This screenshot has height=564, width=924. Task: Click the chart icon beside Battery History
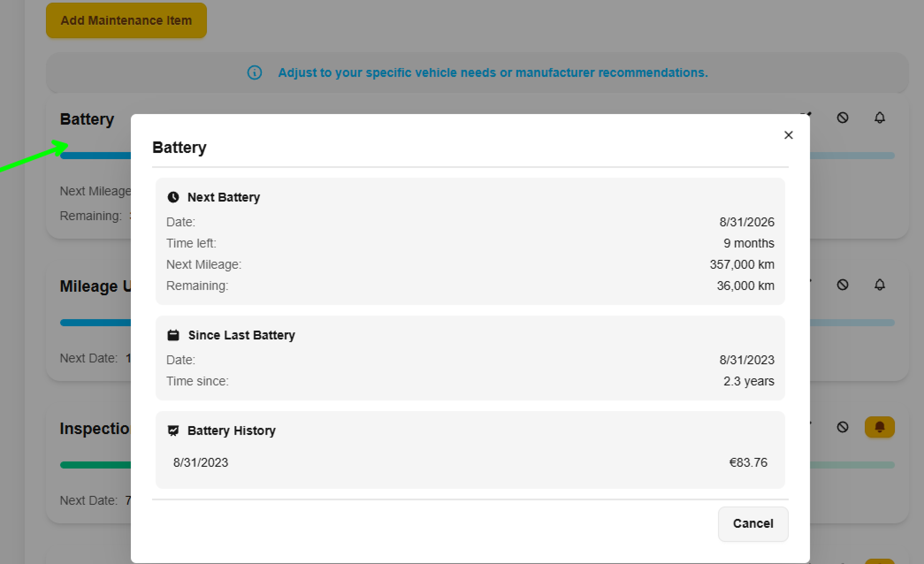pos(173,431)
